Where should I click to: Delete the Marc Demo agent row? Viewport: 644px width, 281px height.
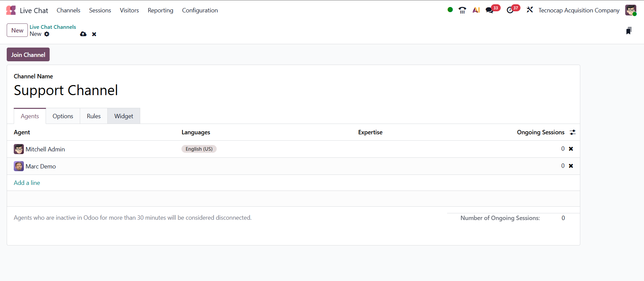coord(571,166)
